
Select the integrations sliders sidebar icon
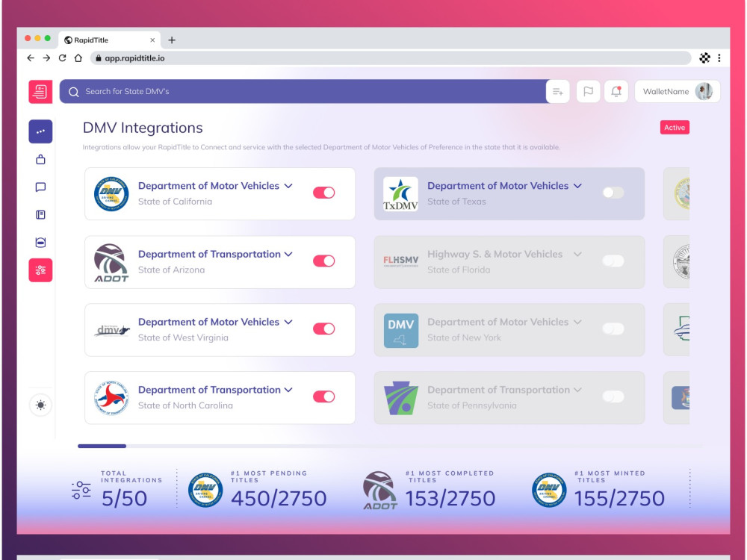(x=40, y=270)
